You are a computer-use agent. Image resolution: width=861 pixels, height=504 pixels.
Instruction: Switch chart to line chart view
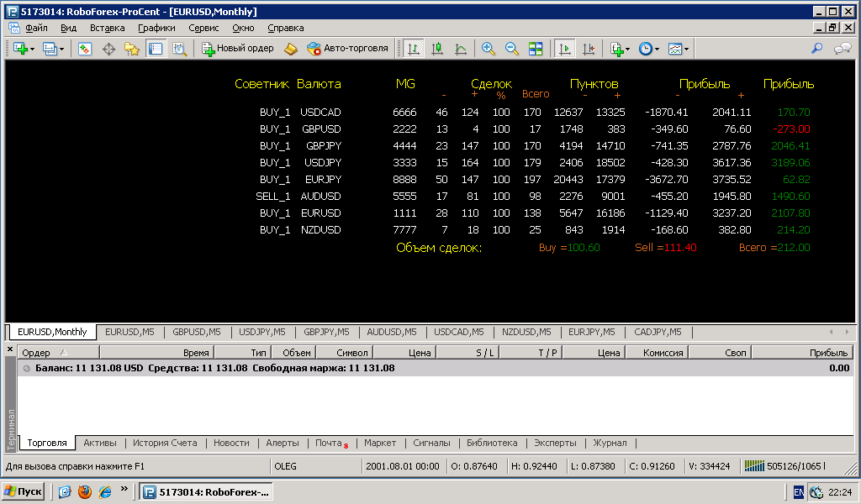(461, 49)
